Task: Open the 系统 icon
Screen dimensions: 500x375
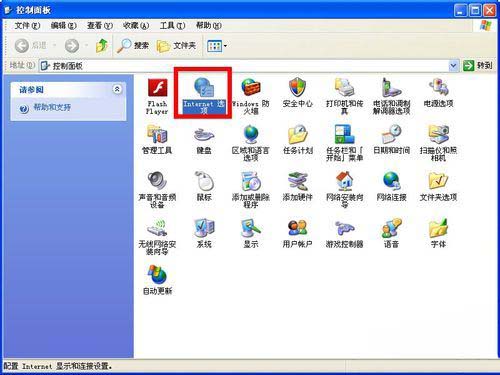Action: tap(204, 228)
